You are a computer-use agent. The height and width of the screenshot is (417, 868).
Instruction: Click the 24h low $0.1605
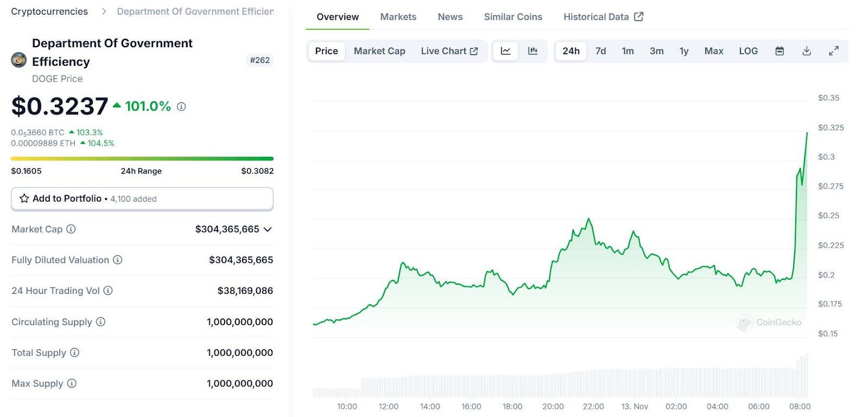click(x=26, y=171)
